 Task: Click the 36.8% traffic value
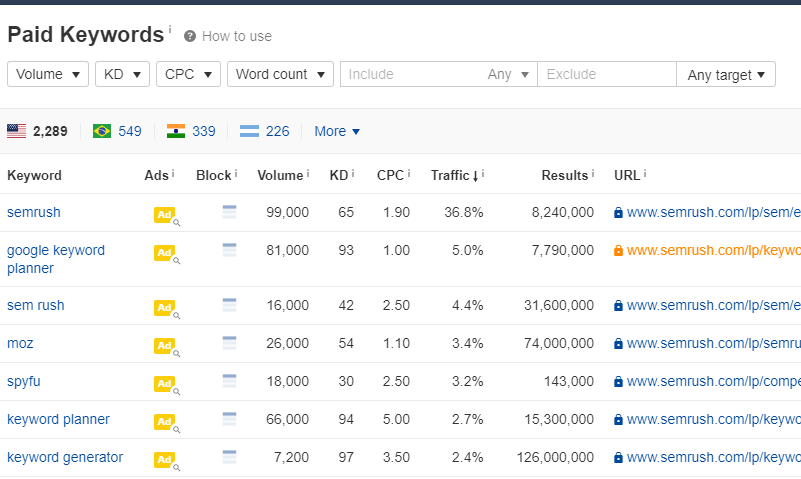click(x=464, y=212)
